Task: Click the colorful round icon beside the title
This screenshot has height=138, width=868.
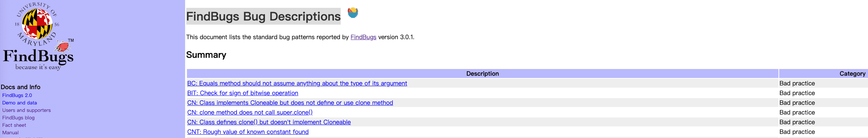Action: (353, 13)
